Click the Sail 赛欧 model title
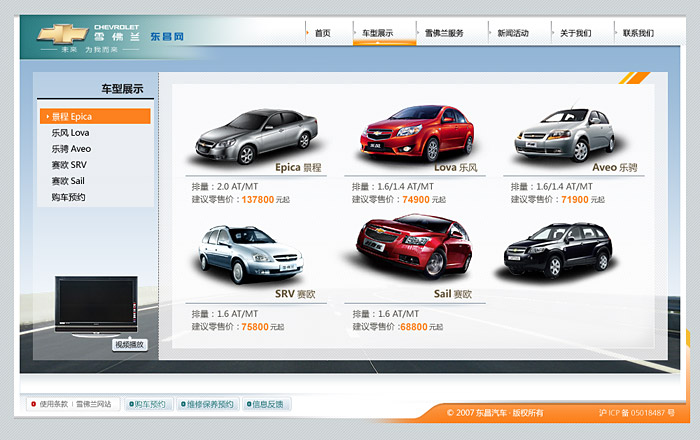The height and width of the screenshot is (440, 700). tap(453, 294)
